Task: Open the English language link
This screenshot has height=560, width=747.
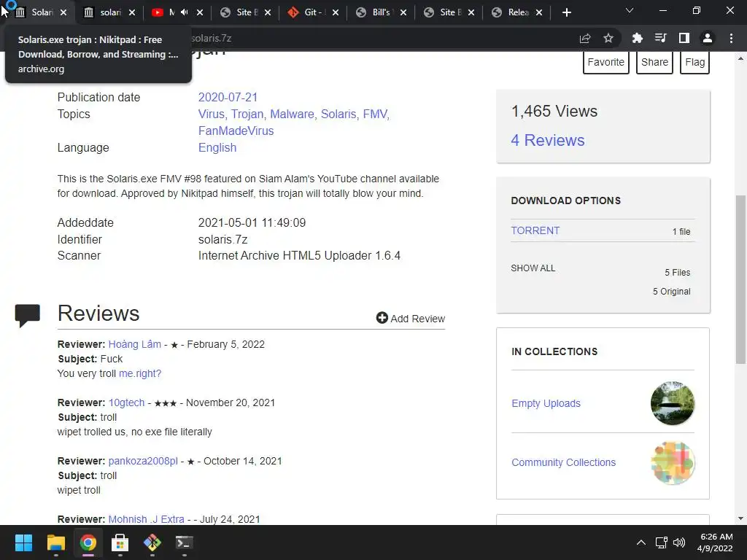Action: [x=217, y=147]
